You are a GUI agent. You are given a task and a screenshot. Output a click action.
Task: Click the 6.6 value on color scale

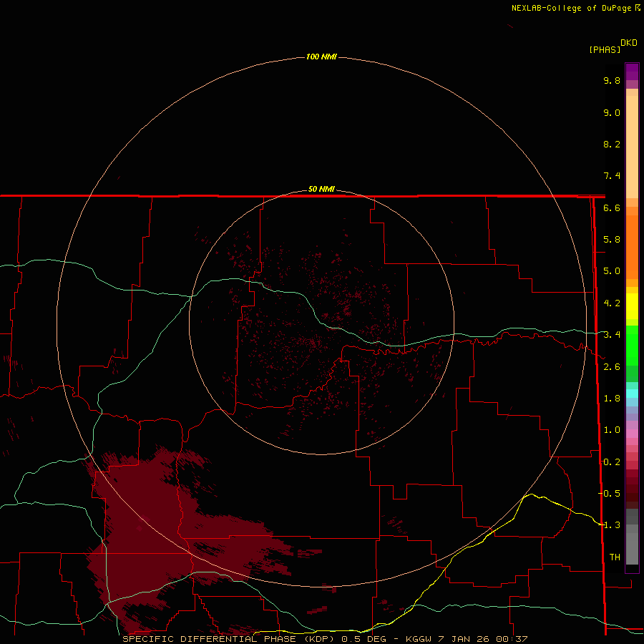click(x=612, y=208)
